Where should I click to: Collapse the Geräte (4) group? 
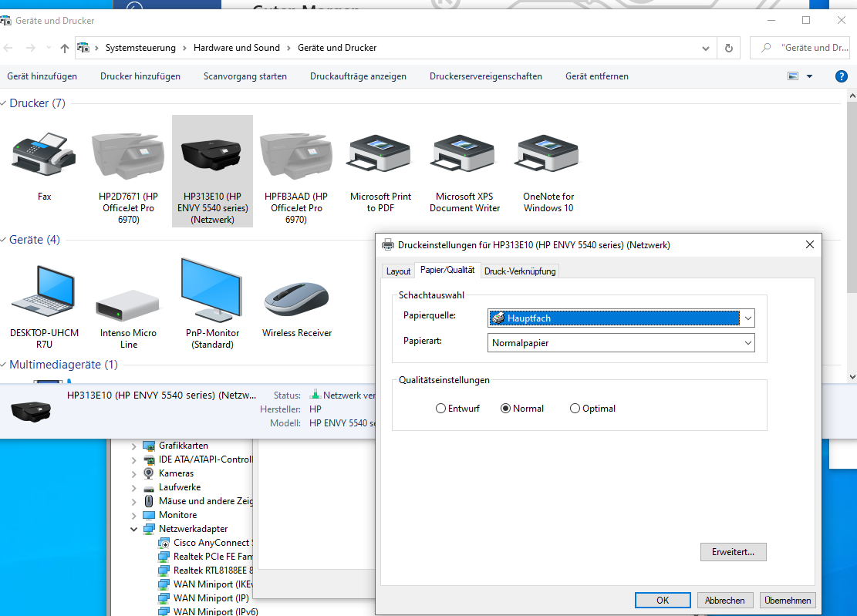click(3, 240)
